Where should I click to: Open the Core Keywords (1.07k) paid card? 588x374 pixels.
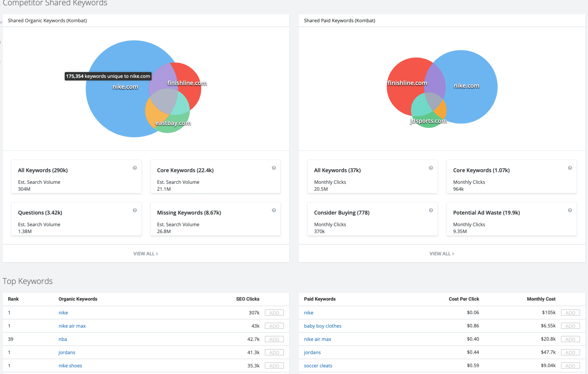click(511, 177)
